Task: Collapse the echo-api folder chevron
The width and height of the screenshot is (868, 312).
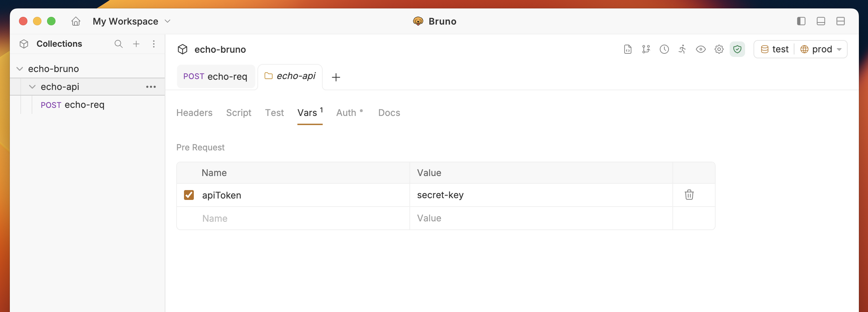Action: (x=32, y=87)
